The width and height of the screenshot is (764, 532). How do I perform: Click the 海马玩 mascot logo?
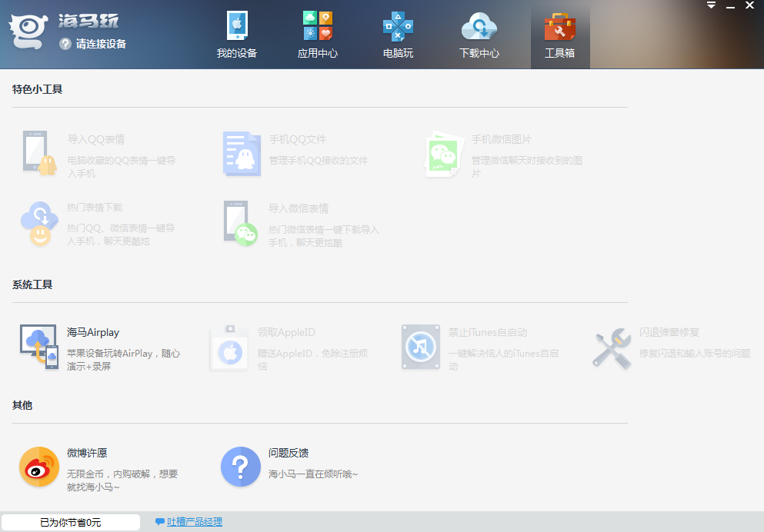(28, 32)
